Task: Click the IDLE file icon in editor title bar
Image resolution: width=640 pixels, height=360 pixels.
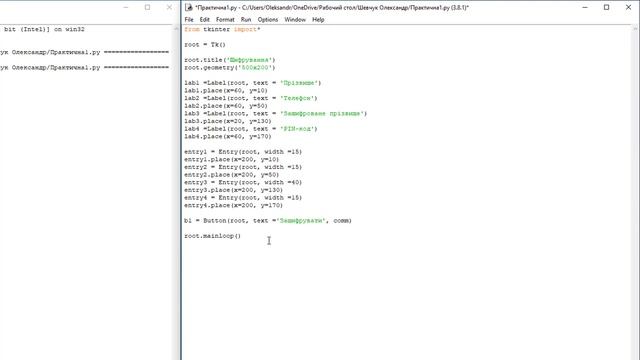Action: [189, 7]
